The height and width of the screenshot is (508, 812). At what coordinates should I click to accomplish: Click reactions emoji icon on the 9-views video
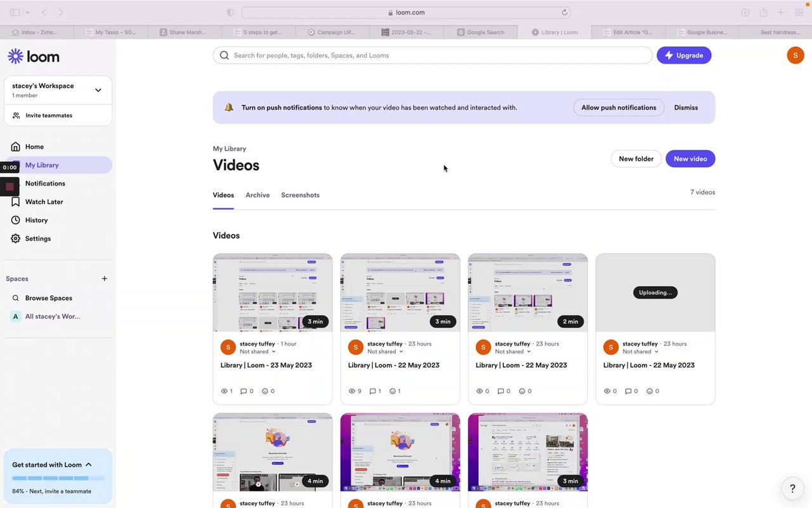click(392, 391)
